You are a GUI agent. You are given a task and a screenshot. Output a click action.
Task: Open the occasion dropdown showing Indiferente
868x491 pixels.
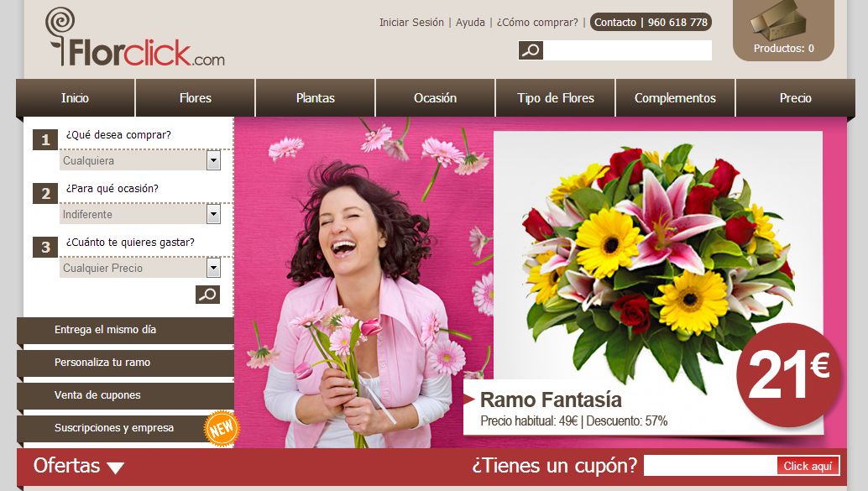(x=213, y=214)
